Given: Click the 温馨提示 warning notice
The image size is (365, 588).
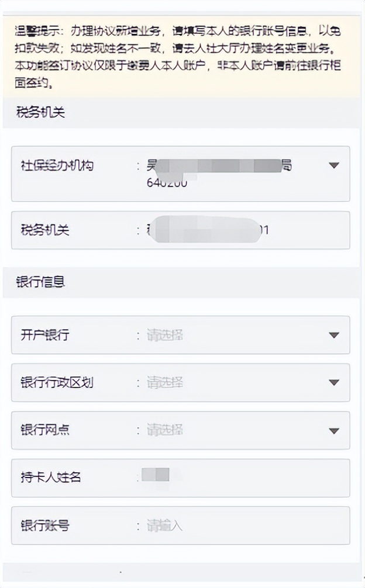Looking at the screenshot, I should [x=182, y=56].
